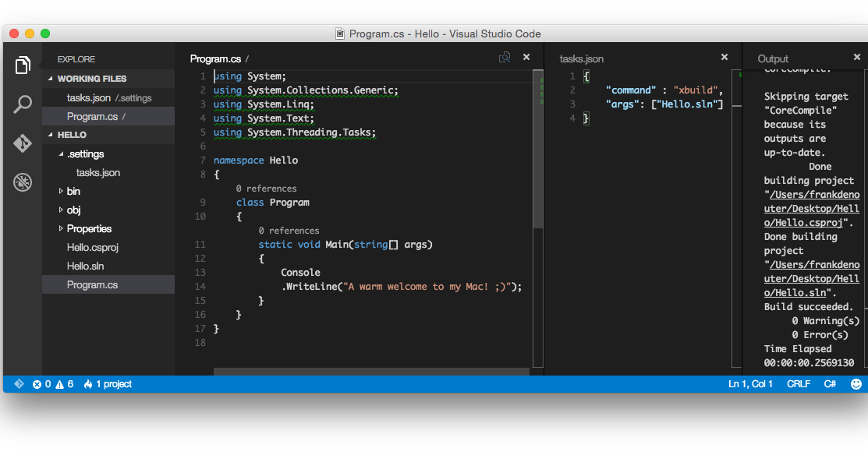Click the Program.cs horizontal scrollbar
The image size is (868, 455).
[371, 372]
